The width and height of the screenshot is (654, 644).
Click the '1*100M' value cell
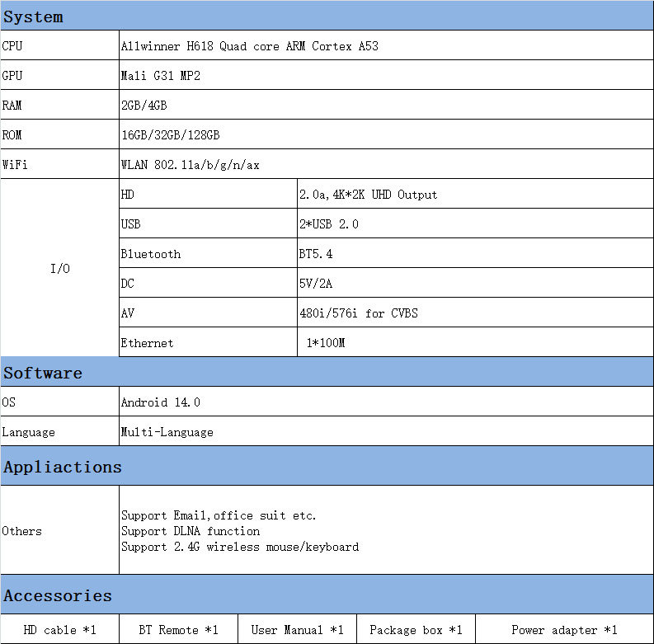pos(476,342)
